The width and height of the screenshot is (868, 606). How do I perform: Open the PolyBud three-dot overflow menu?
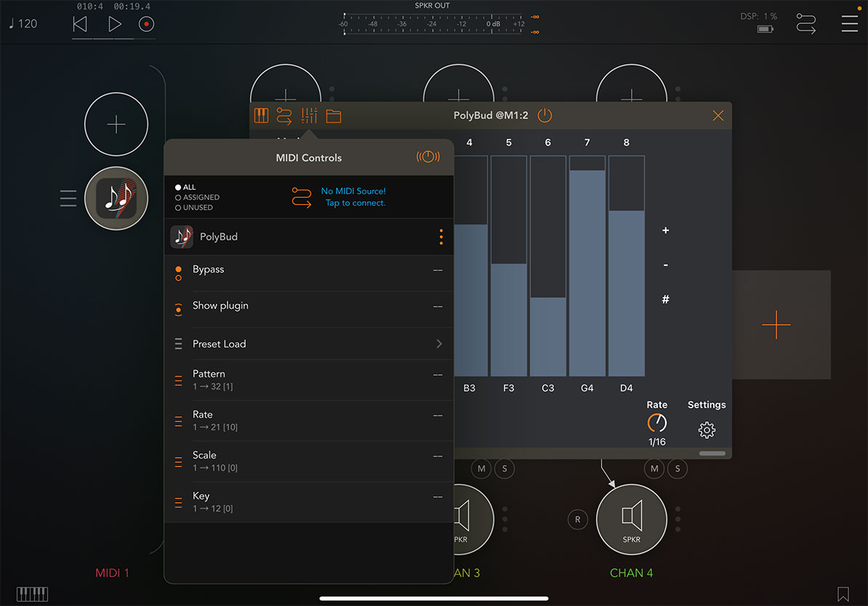click(x=441, y=236)
